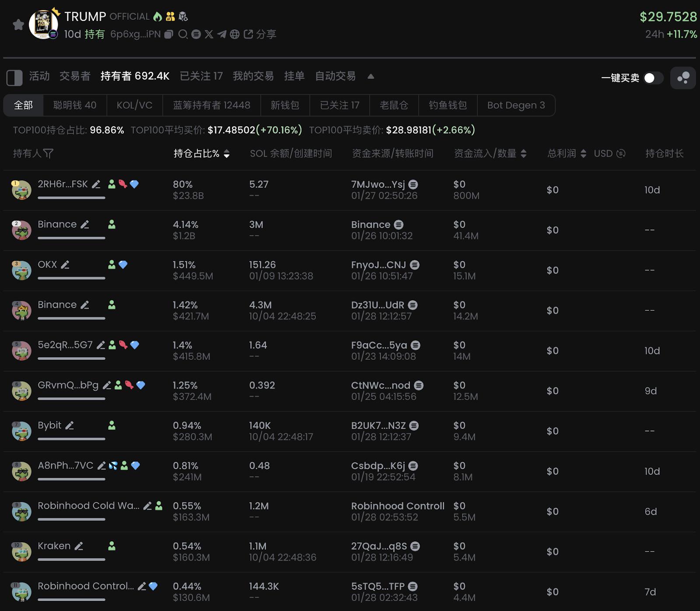Open the TRUMP token logo thumbnail
Screen dimensions: 700x611
43,25
